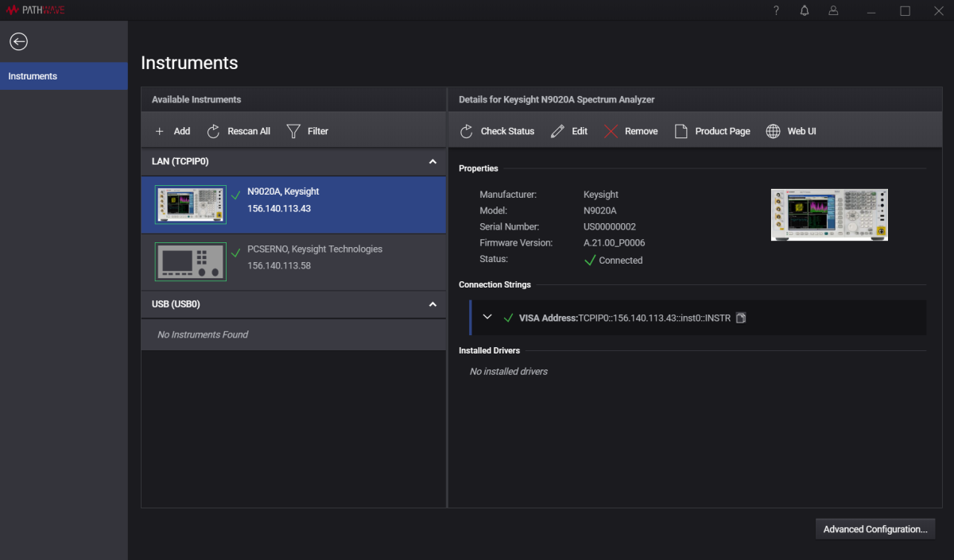Click the Advanced Configuration button

pyautogui.click(x=875, y=529)
